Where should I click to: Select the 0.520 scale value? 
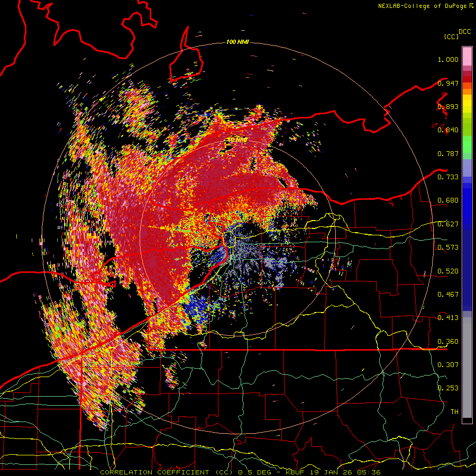pyautogui.click(x=448, y=271)
